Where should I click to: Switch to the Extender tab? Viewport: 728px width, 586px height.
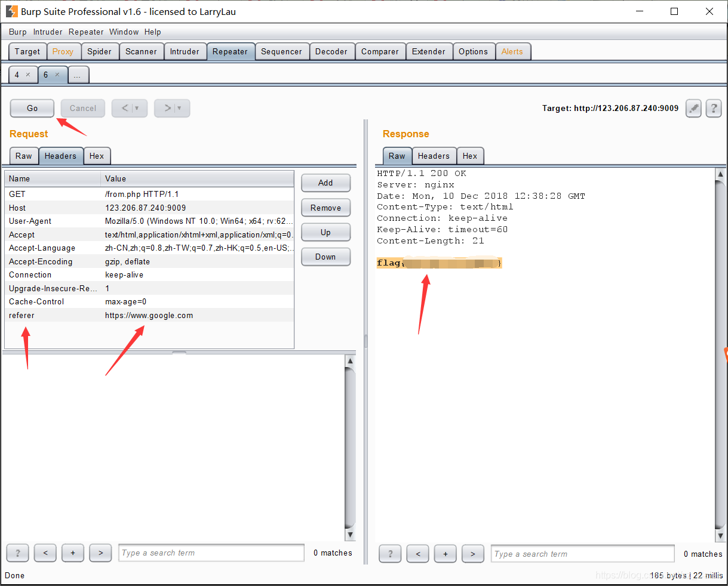[429, 52]
